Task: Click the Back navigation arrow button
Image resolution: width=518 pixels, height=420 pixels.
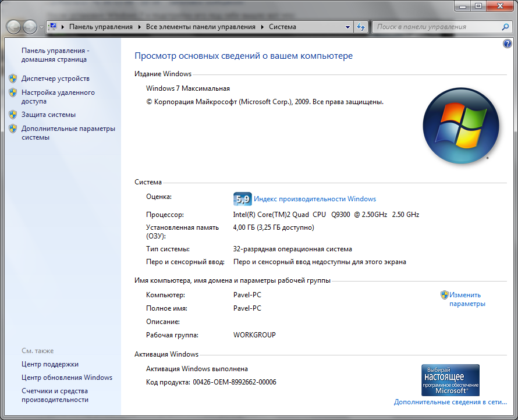Action: coord(13,27)
